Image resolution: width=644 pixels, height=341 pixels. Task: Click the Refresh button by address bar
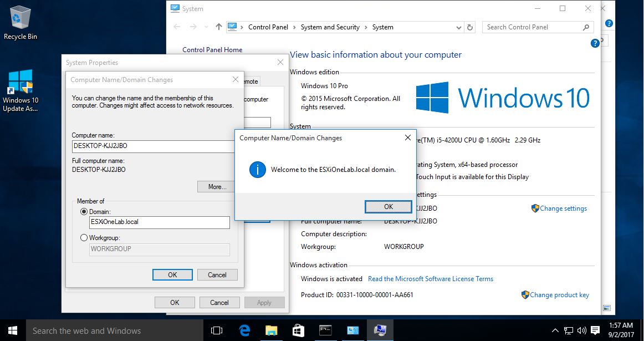pos(470,28)
